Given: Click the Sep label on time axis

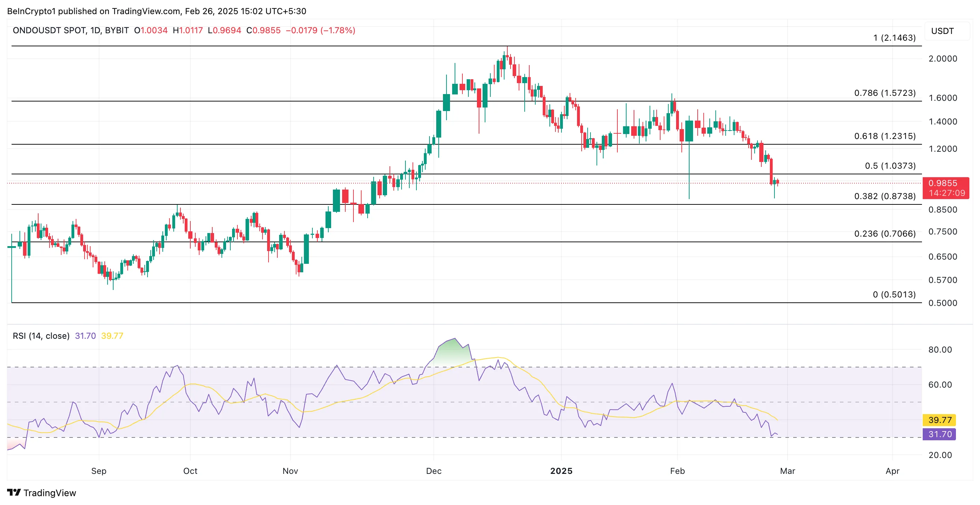Looking at the screenshot, I should [x=99, y=471].
